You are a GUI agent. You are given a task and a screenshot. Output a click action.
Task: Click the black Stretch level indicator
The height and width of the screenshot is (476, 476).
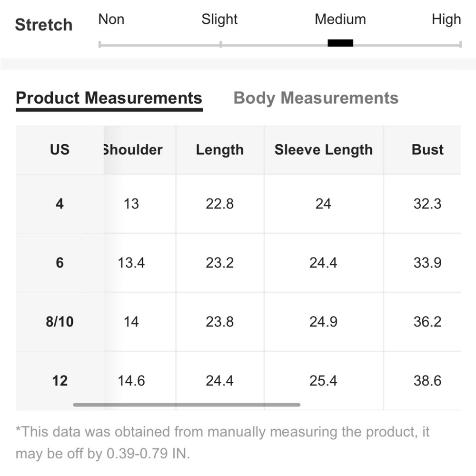(340, 43)
